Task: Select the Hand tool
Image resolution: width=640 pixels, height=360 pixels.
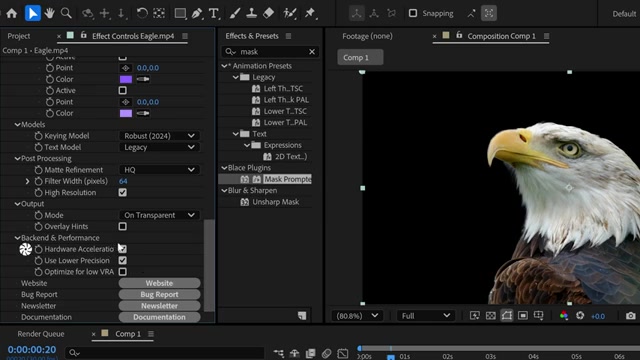Action: [49, 13]
